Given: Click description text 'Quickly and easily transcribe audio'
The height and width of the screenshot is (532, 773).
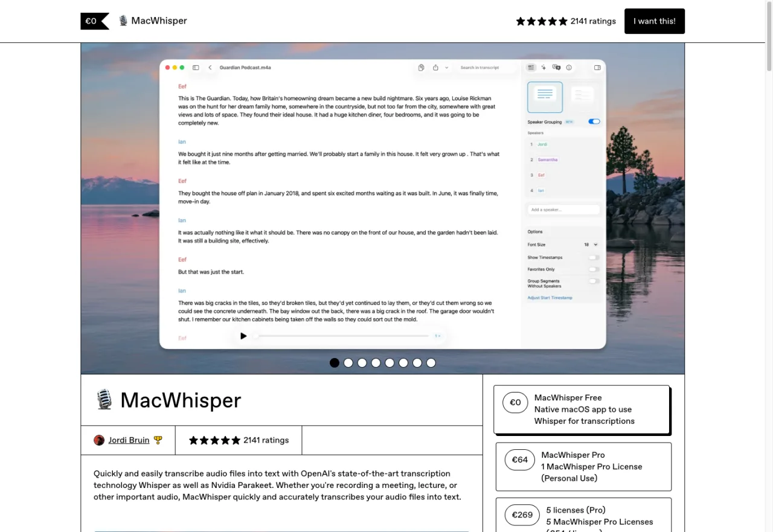Looking at the screenshot, I should [278, 486].
